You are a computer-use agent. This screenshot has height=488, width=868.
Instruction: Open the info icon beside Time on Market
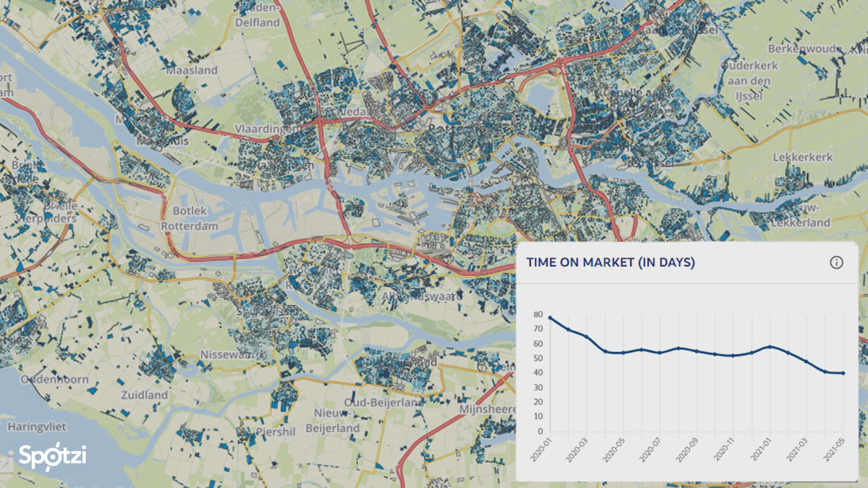pyautogui.click(x=836, y=262)
